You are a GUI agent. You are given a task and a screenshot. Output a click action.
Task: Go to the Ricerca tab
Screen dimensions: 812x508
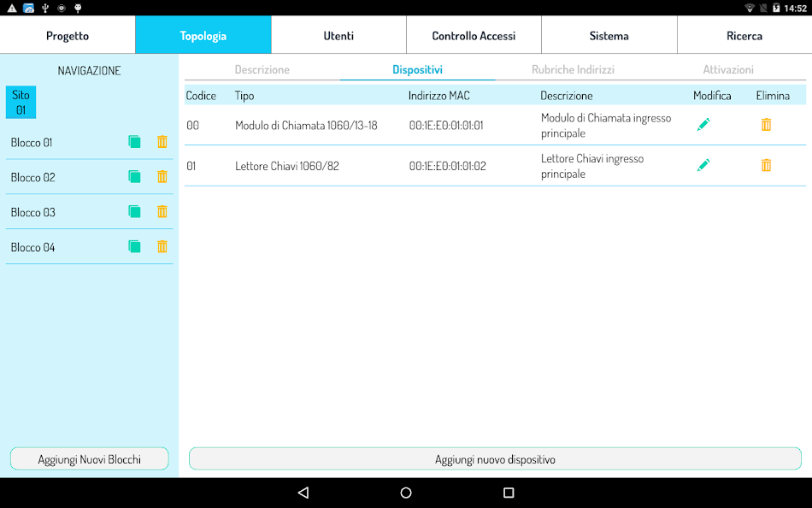pos(744,35)
